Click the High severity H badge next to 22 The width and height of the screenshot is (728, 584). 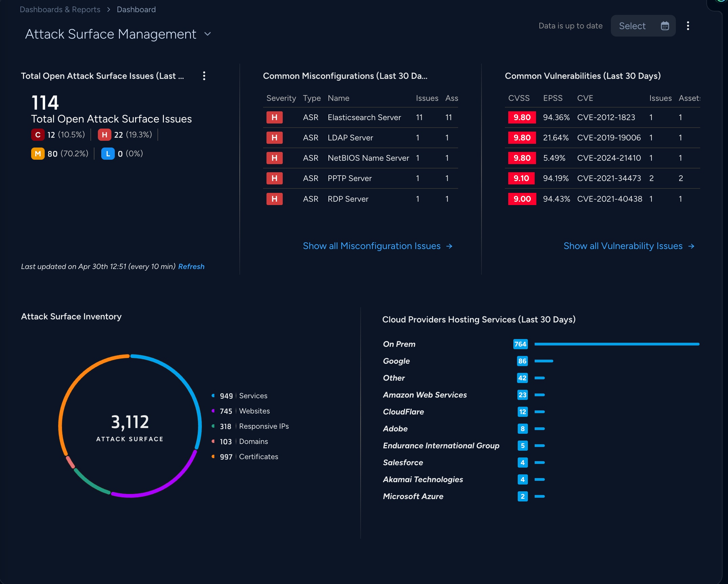[x=105, y=135]
